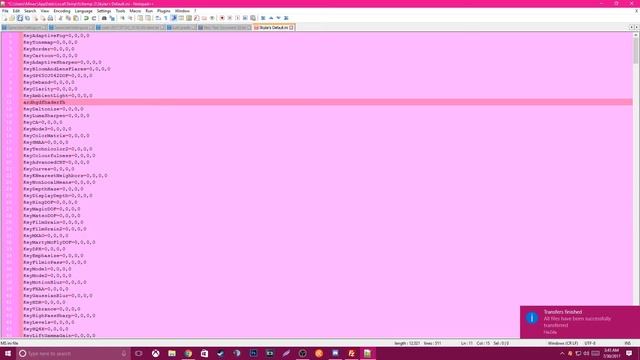Screen dimensions: 640x360
Task: Click the KeyAmbientLight=0,0,0,0 line
Action: point(58,96)
